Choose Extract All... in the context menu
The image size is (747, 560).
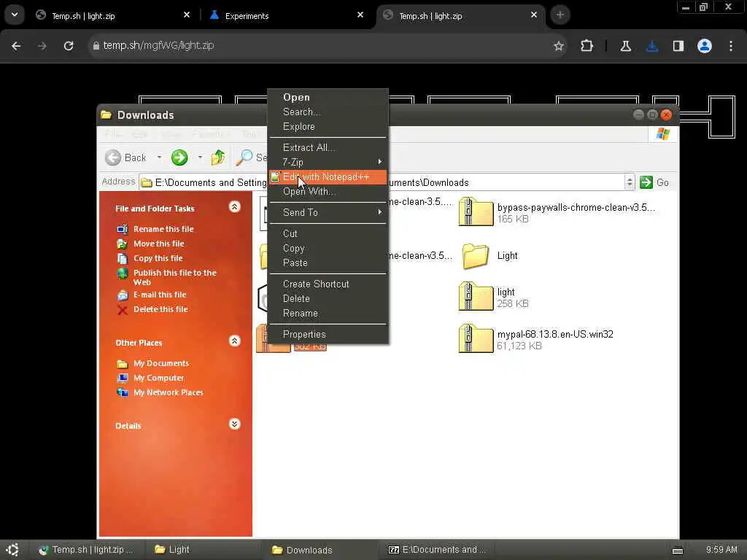[309, 147]
